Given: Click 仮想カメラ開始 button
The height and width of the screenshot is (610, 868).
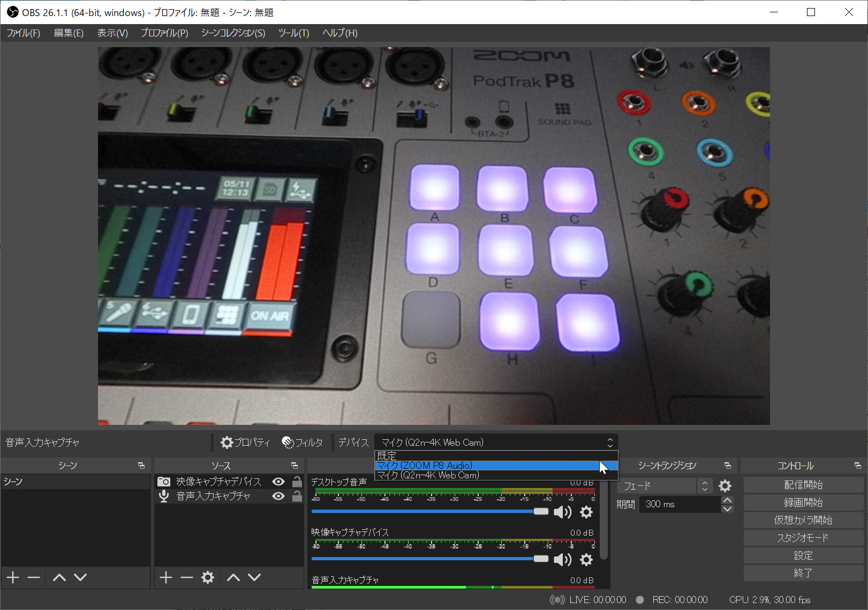Looking at the screenshot, I should [803, 520].
